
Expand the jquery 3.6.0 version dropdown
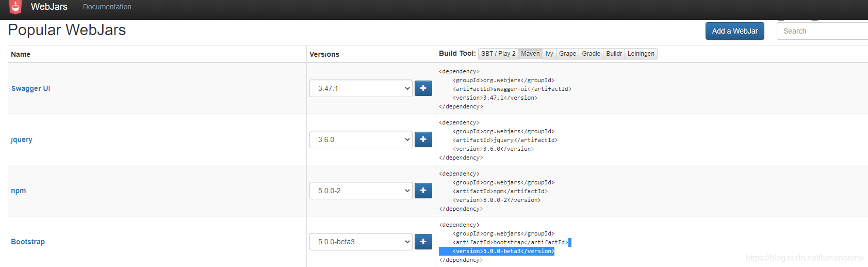[x=361, y=139]
